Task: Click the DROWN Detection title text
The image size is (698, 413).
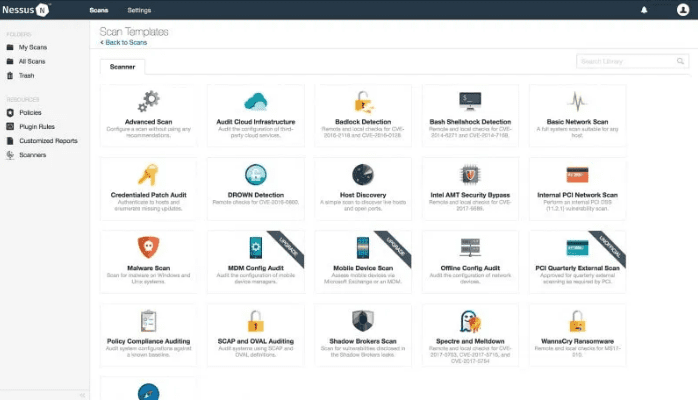Action: [x=256, y=195]
